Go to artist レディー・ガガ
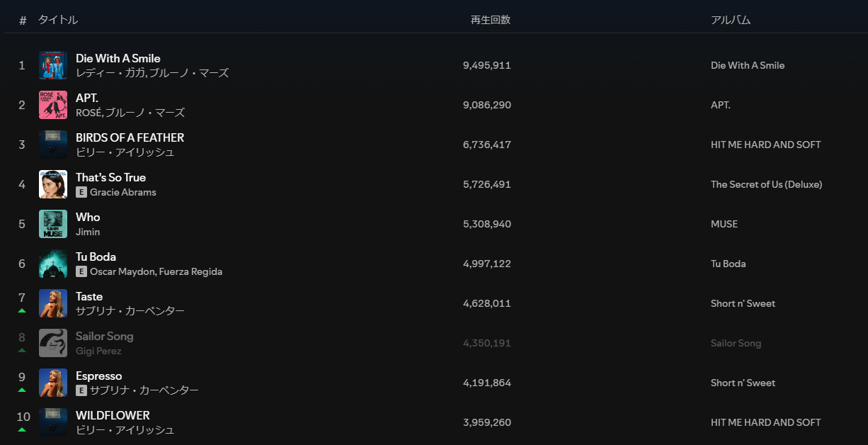 pos(110,73)
